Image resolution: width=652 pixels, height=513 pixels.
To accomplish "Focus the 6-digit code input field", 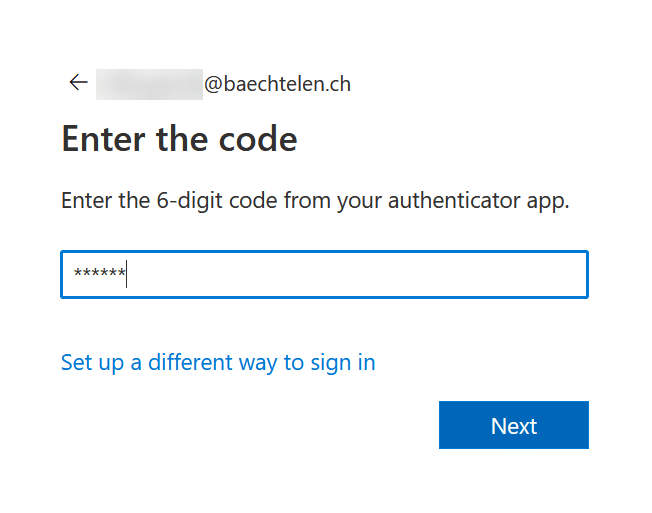I will [x=324, y=275].
